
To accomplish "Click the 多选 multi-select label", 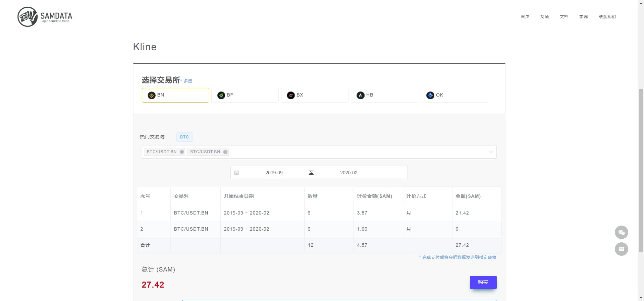I will [188, 81].
